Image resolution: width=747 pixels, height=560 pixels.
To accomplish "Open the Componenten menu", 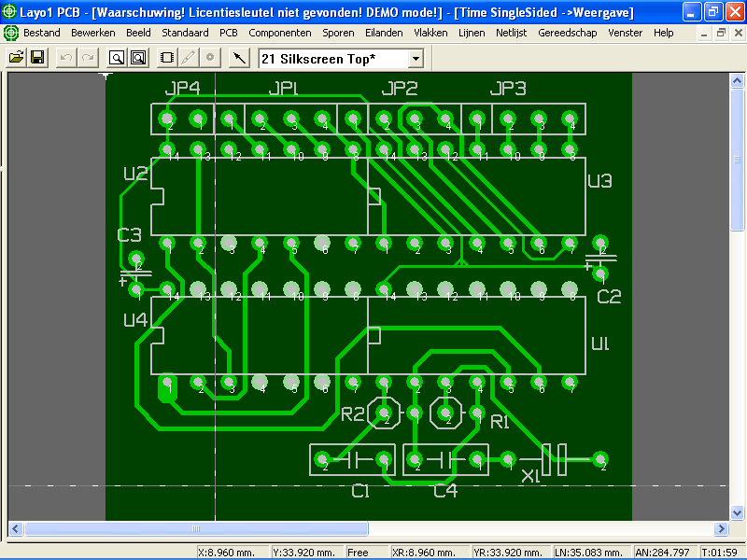I will click(280, 33).
